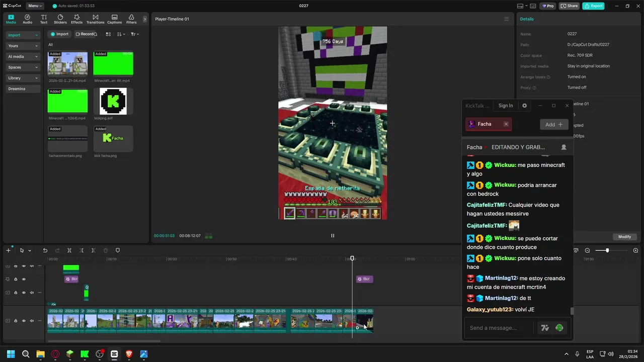This screenshot has width=644, height=362.
Task: Select the fachacomentario.png thumbnail
Action: [67, 139]
